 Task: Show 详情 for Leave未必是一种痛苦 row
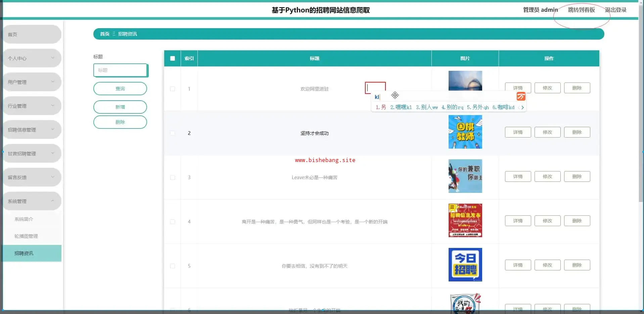point(518,176)
